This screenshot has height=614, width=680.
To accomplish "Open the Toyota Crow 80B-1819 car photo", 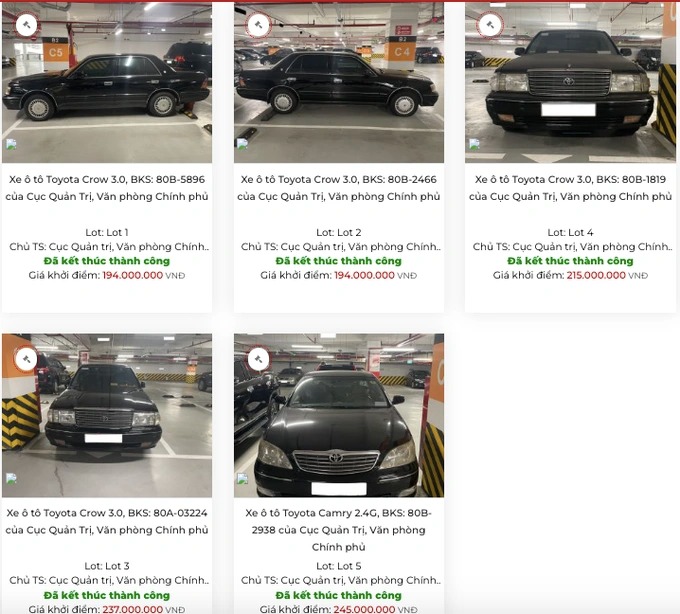I will 570,82.
